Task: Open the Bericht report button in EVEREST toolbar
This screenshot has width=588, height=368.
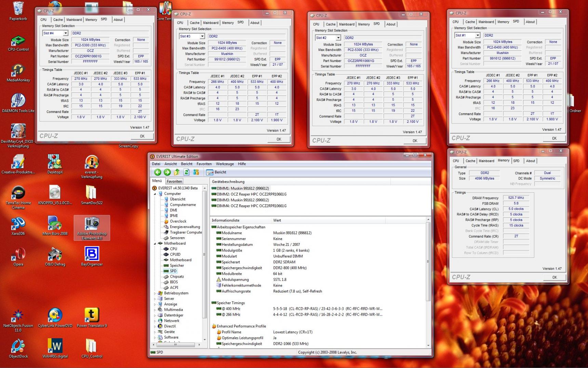Action: [217, 172]
